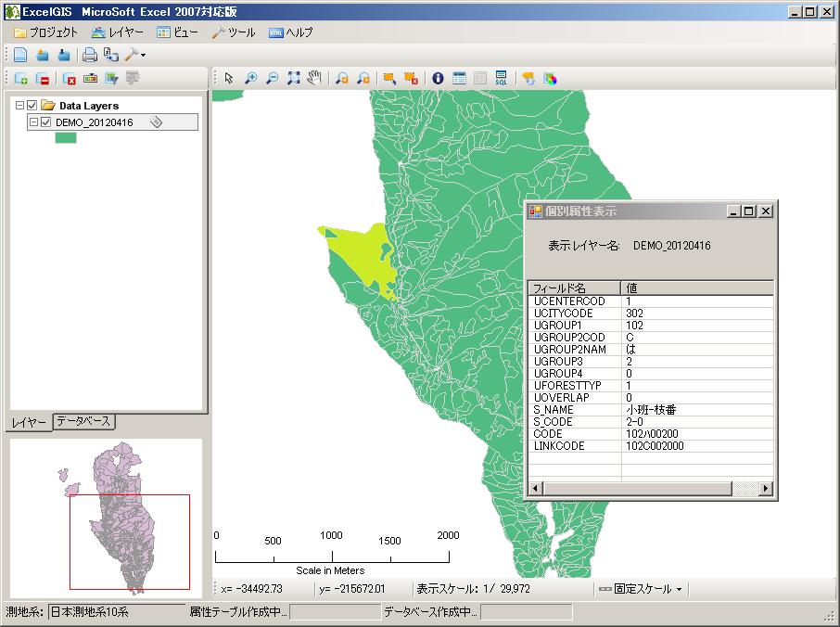The height and width of the screenshot is (627, 840).
Task: Select the zoom out magnifier tool
Action: [272, 79]
